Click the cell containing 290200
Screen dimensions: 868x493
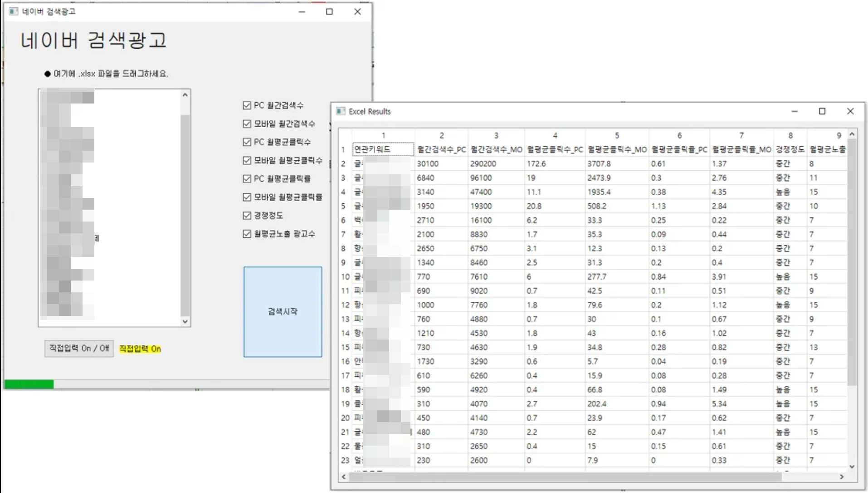pos(497,163)
